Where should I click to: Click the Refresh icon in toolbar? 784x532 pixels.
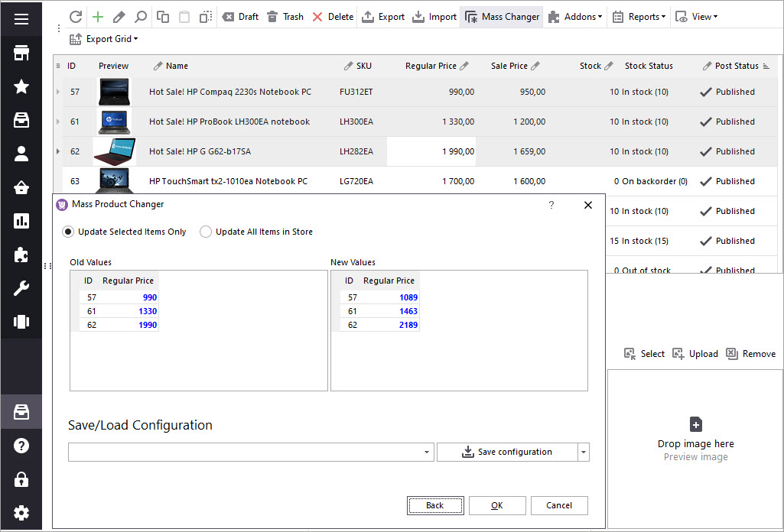pyautogui.click(x=75, y=17)
